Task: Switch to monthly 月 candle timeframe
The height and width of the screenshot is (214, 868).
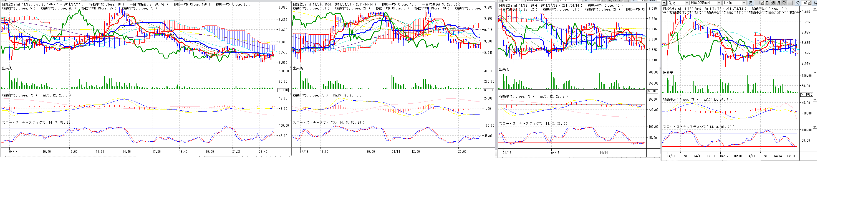Action: click(x=778, y=3)
